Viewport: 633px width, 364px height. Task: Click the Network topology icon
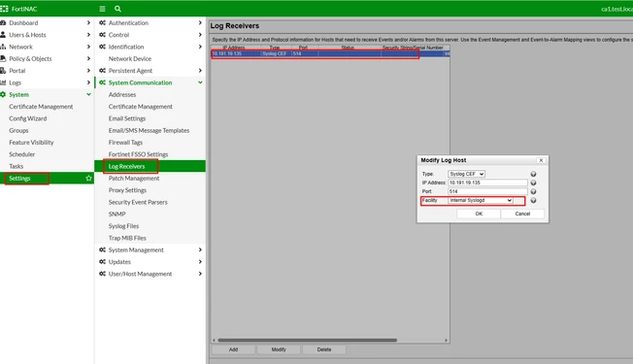(x=3, y=47)
